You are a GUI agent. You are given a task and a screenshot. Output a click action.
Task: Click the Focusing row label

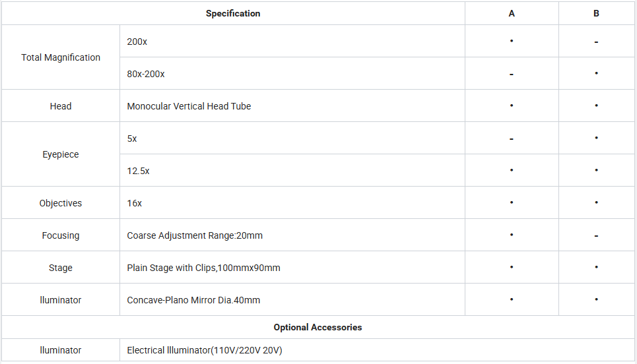[x=61, y=235]
